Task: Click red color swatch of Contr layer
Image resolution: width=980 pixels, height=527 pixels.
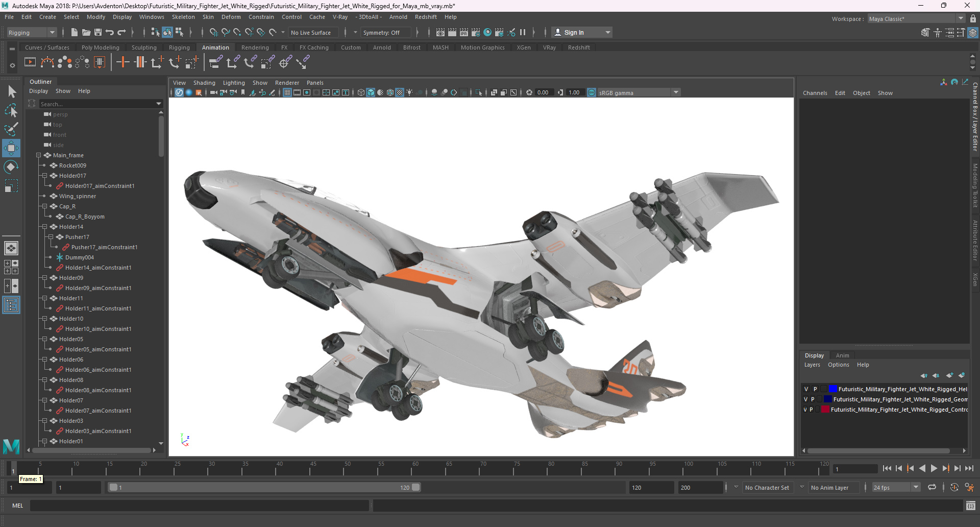Action: [825, 410]
